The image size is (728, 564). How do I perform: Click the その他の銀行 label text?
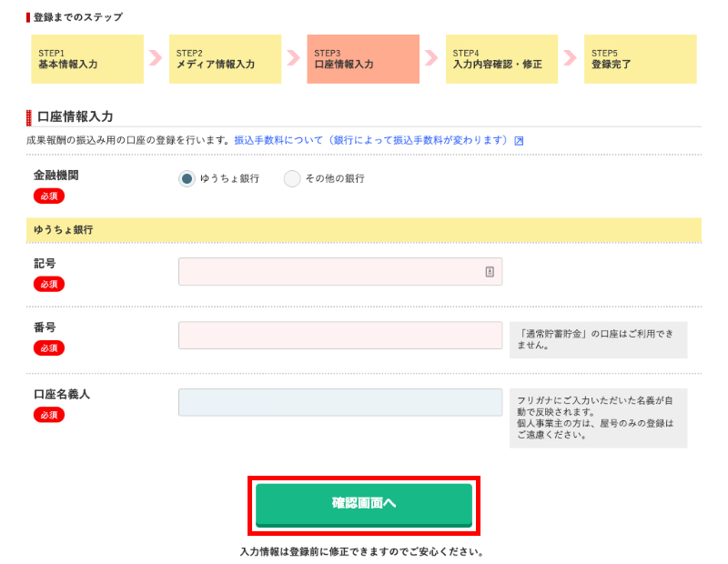(x=335, y=178)
